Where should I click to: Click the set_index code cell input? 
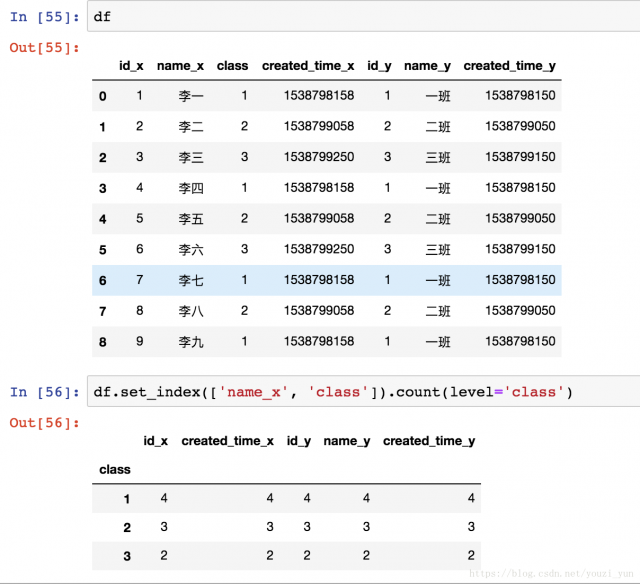coord(360,392)
